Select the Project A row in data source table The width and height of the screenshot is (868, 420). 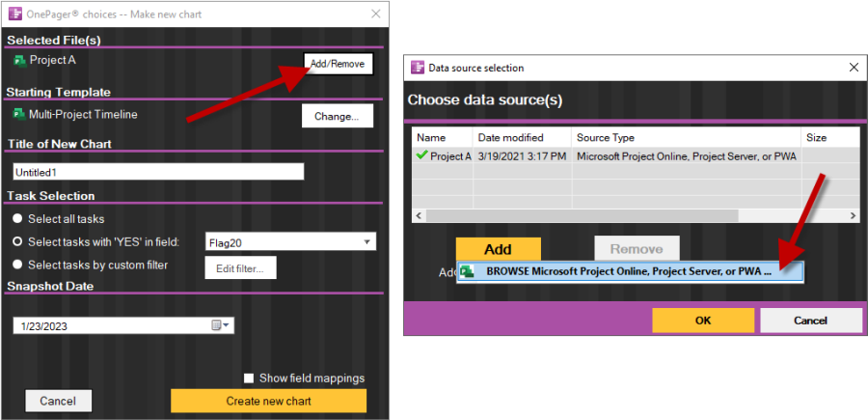636,156
